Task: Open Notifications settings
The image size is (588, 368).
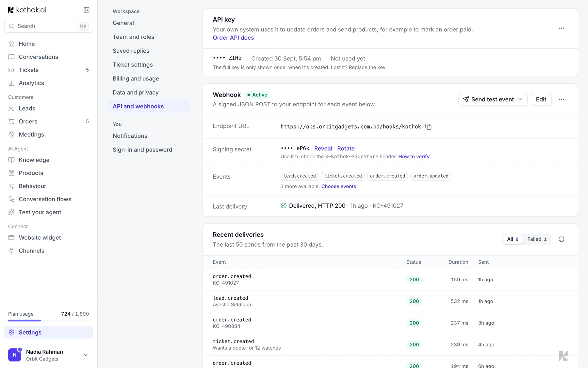Action: [149, 136]
